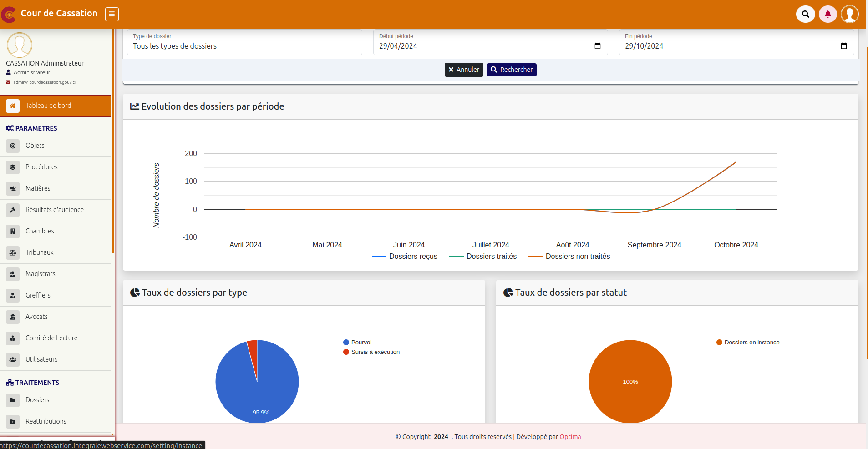Click the PARAMETRES section heading
Viewport: 868px width, 449px height.
tap(36, 129)
